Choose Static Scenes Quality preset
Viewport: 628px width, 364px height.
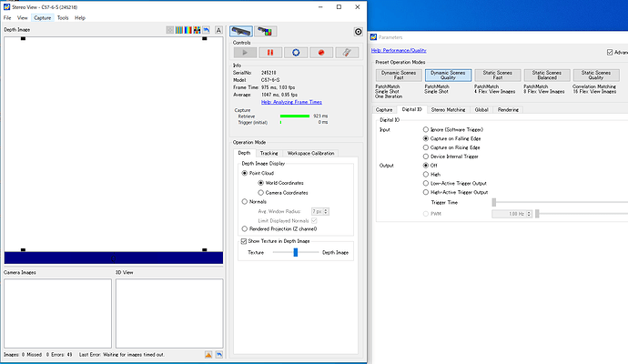596,76
